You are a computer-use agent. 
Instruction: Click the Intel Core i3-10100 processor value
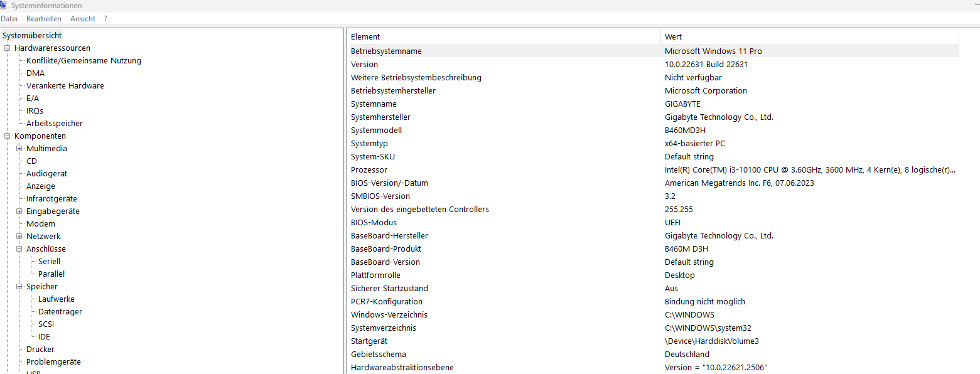click(x=810, y=170)
